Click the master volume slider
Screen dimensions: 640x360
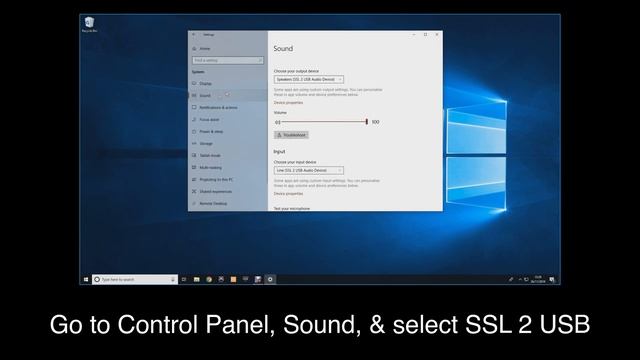coord(324,122)
